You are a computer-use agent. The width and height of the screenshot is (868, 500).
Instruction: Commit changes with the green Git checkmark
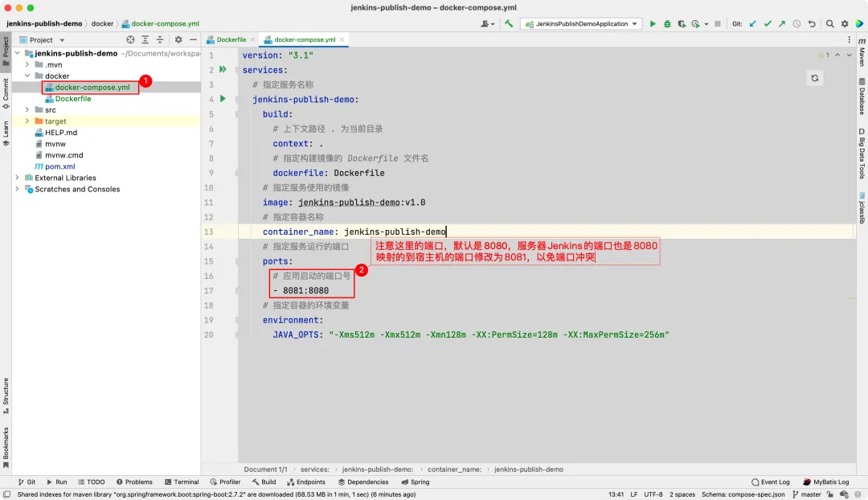pos(768,24)
